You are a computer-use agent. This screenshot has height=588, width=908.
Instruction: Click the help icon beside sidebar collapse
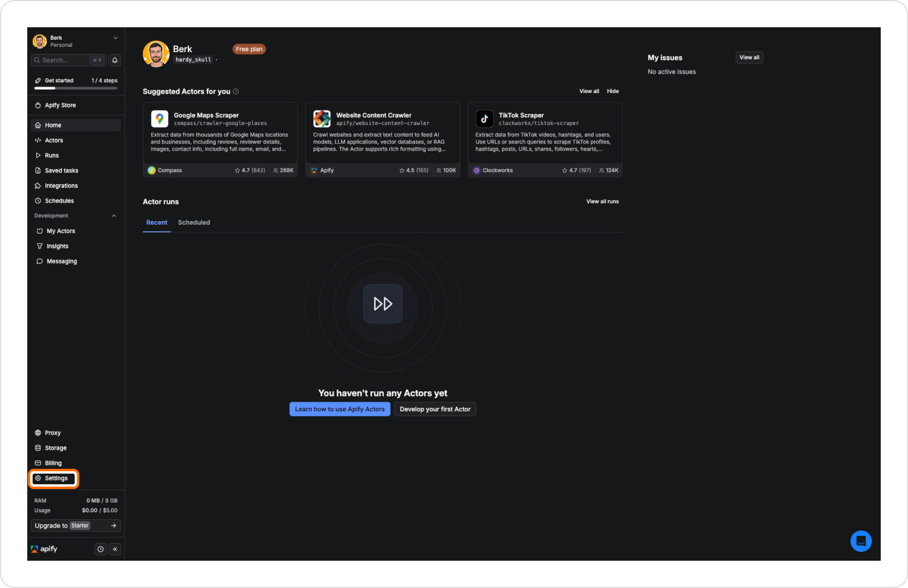point(101,549)
